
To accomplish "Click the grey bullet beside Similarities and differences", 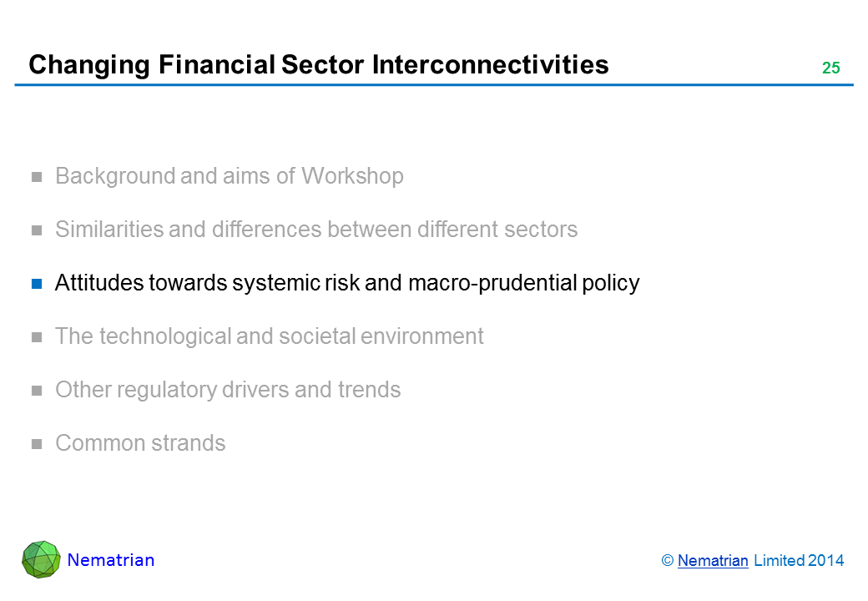I will point(37,230).
